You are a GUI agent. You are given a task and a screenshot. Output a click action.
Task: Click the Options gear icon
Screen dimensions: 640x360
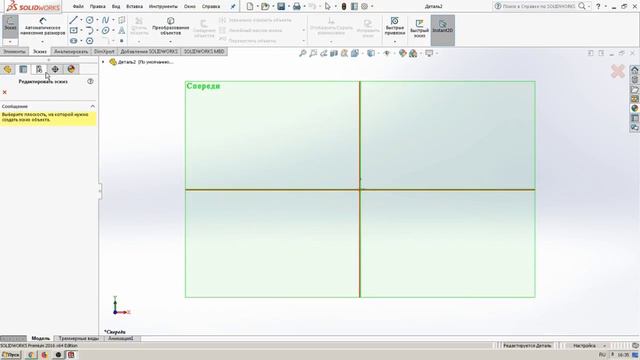tap(364, 6)
